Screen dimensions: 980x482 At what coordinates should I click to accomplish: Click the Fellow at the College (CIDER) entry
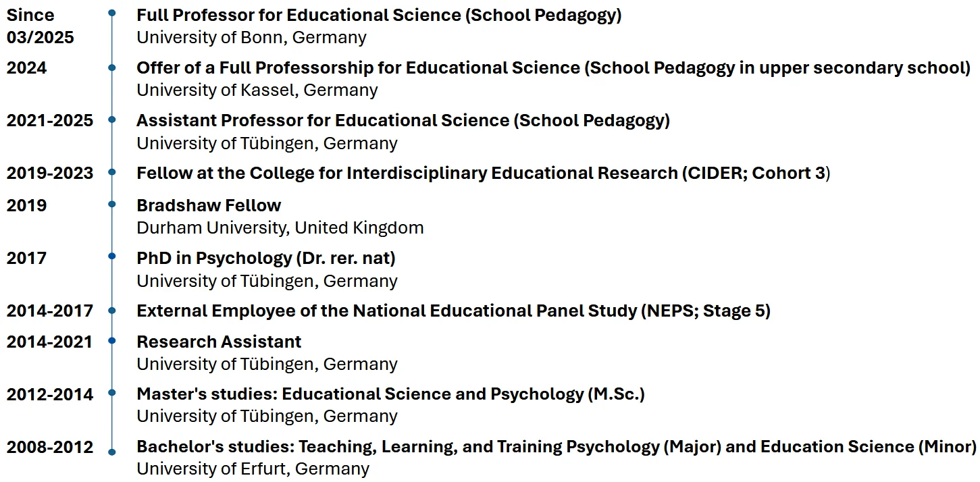[483, 173]
